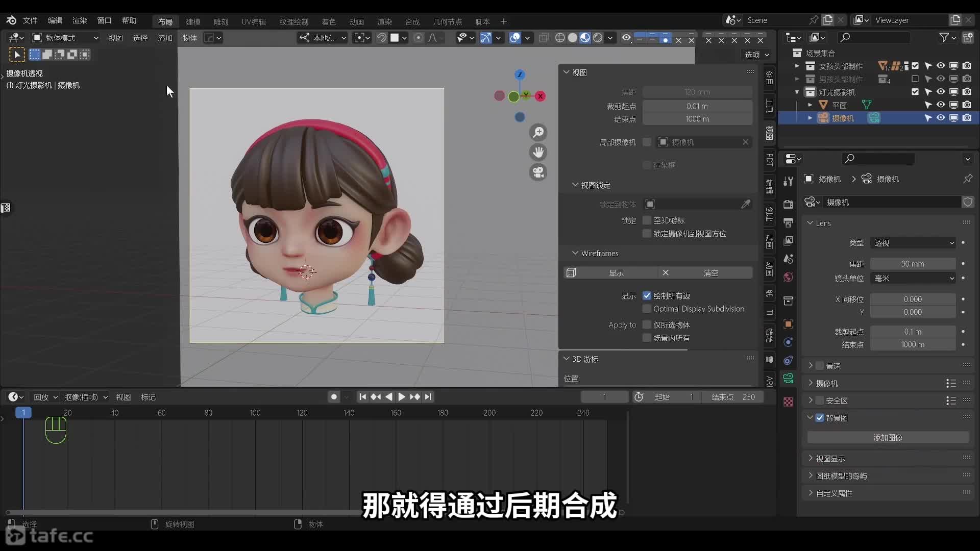Open Render properties tab
This screenshot has height=551, width=980.
[x=788, y=204]
